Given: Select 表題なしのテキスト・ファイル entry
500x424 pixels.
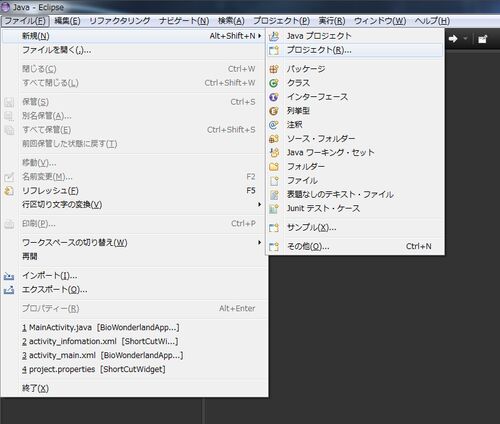Looking at the screenshot, I should point(355,195).
